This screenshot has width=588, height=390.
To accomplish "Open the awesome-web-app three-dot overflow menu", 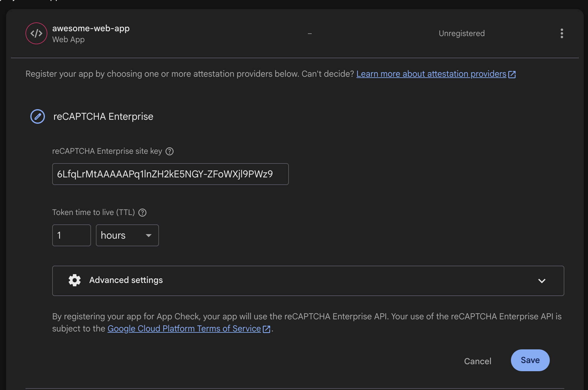I will click(562, 33).
